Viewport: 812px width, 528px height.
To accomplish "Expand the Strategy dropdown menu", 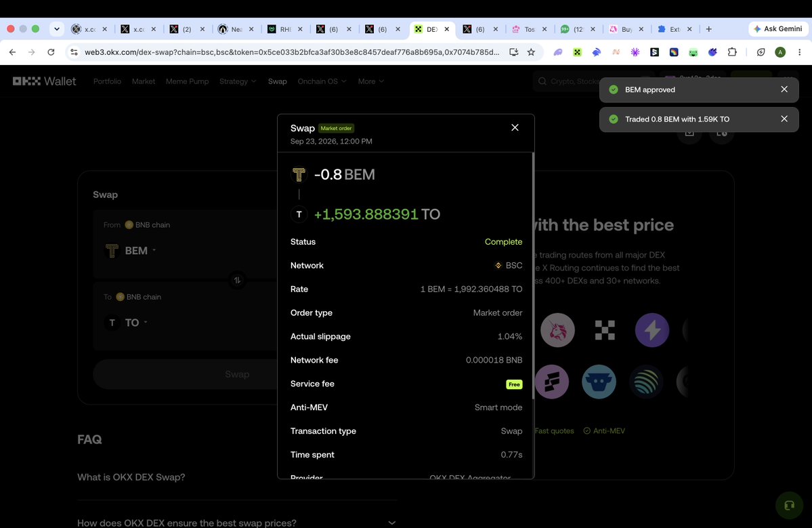I will click(238, 81).
